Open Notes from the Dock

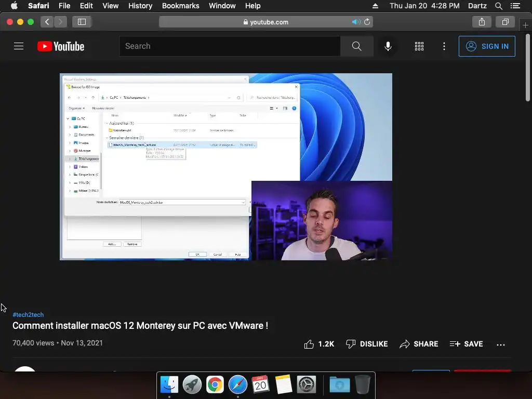coord(284,384)
